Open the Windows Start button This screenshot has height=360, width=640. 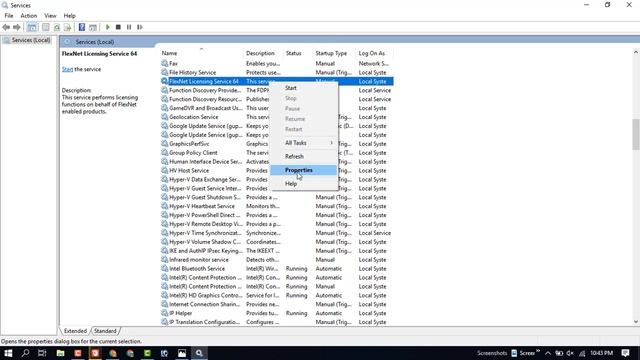click(8, 353)
